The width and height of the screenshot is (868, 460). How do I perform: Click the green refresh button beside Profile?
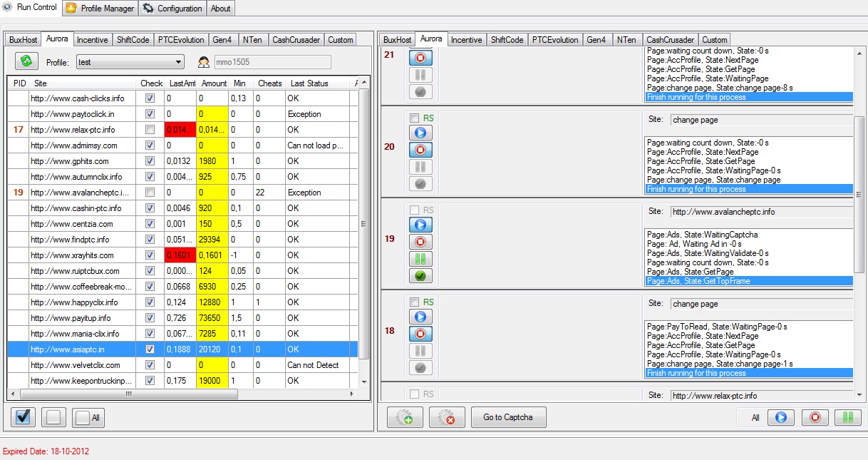26,61
